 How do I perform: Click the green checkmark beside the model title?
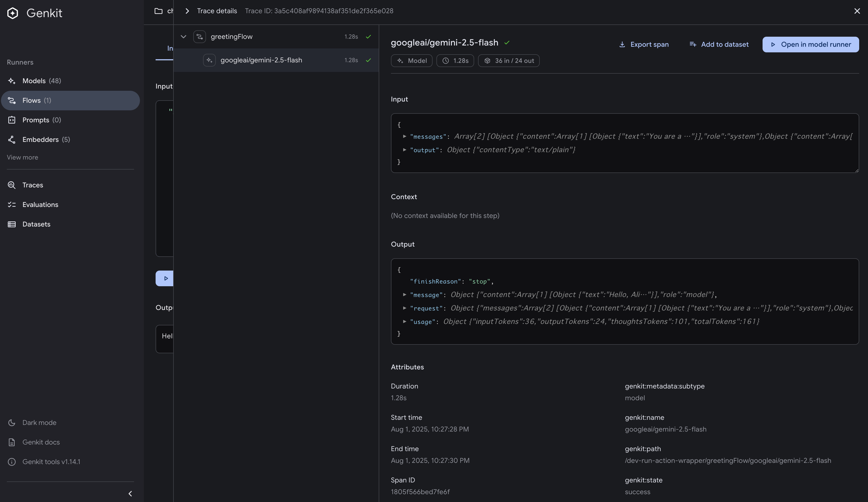coord(507,43)
